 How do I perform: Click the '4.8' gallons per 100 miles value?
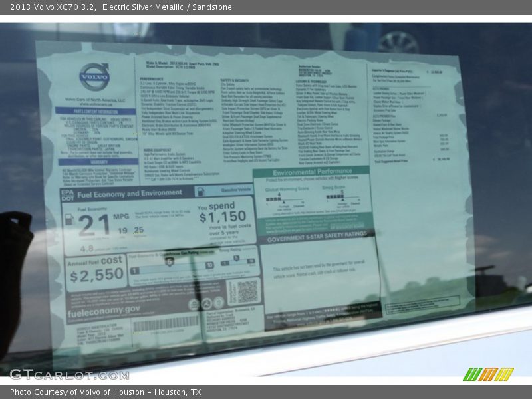(x=87, y=249)
